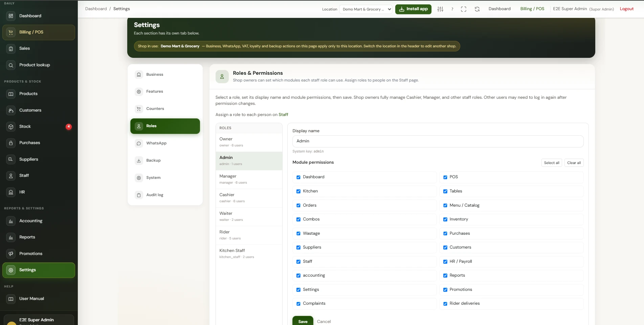This screenshot has height=325, width=644.
Task: Click the Promotions megaphone icon
Action: click(11, 254)
